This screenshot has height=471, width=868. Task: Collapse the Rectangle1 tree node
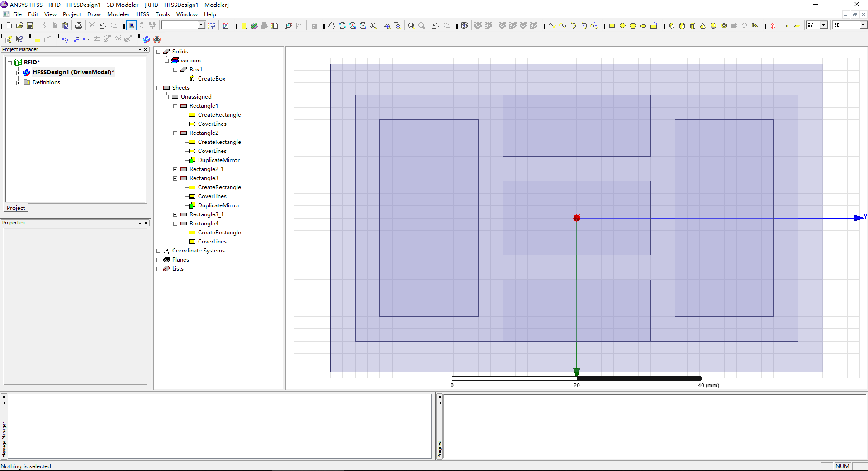[175, 106]
